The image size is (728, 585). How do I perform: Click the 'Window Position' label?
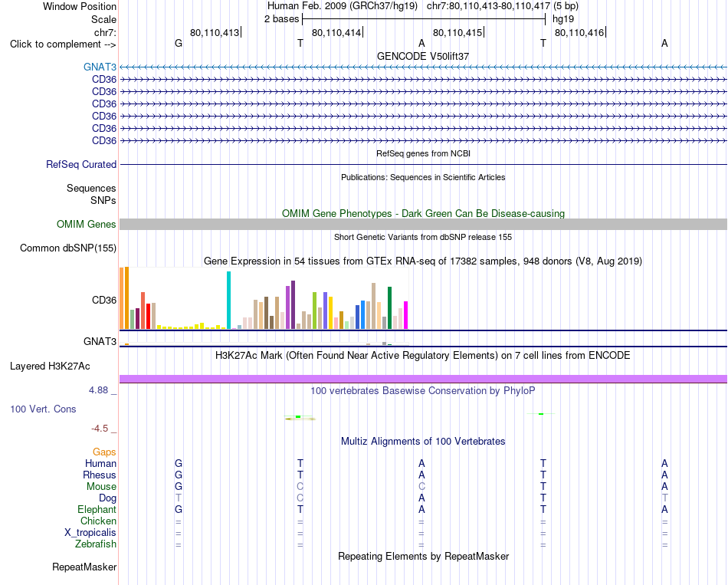[x=80, y=6]
